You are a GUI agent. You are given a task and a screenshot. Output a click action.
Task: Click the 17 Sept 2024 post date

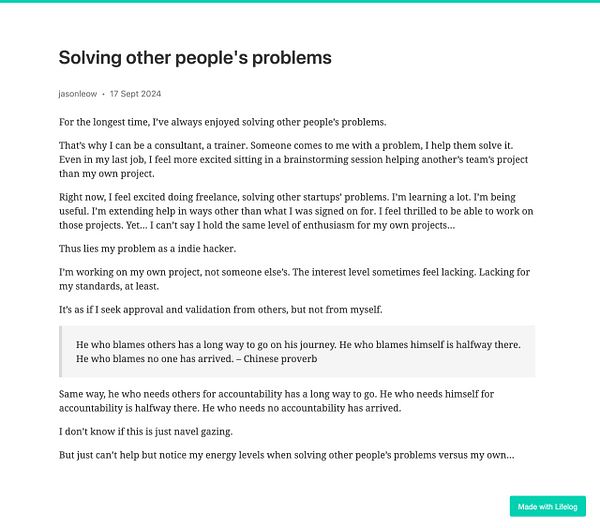tap(135, 94)
